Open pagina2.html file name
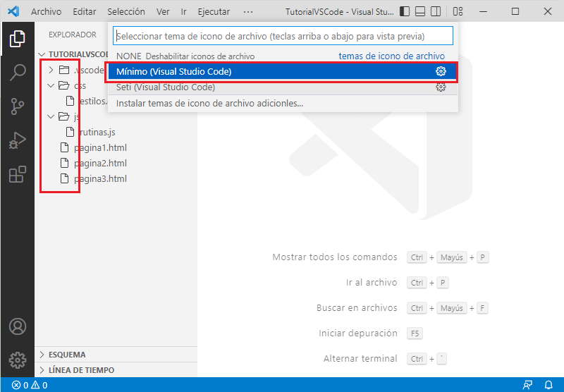Image resolution: width=564 pixels, height=392 pixels. [100, 163]
